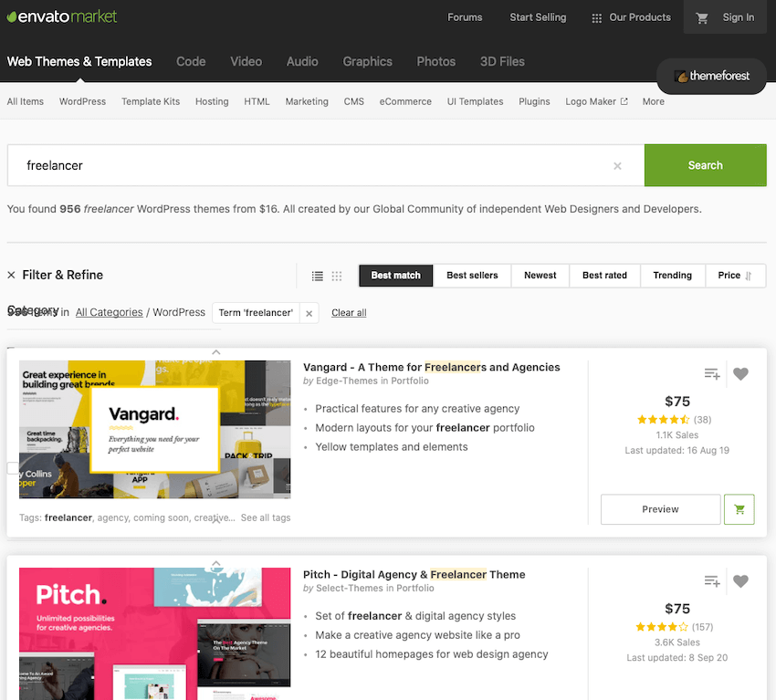Favorite the Pitch theme heart icon
This screenshot has width=776, height=700.
pos(740,581)
